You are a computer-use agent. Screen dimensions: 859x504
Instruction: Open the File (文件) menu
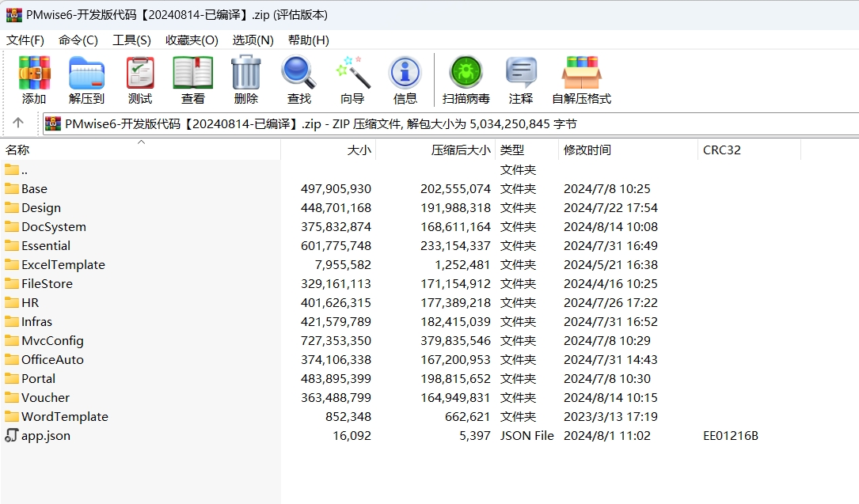[25, 40]
